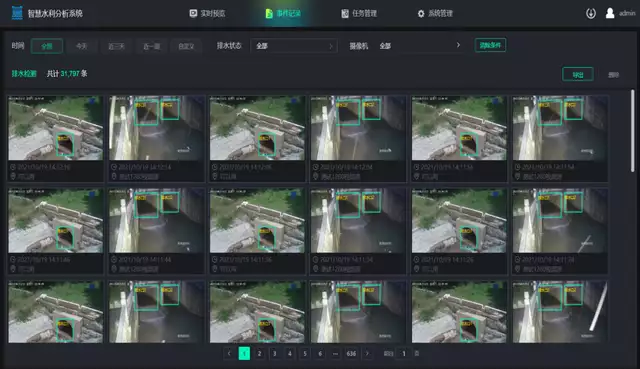Click the power/logout icon near admin
Viewport: 640px width, 369px height.
pyautogui.click(x=591, y=13)
